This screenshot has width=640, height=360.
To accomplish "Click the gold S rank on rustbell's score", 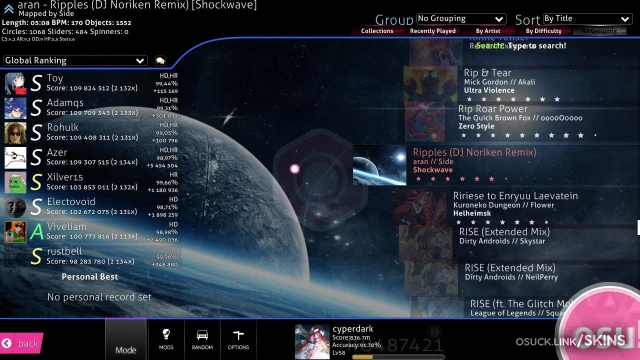I will tap(36, 257).
